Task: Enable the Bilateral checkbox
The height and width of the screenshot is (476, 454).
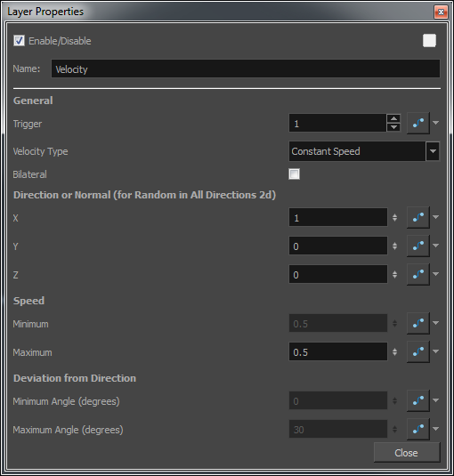Action: (294, 174)
